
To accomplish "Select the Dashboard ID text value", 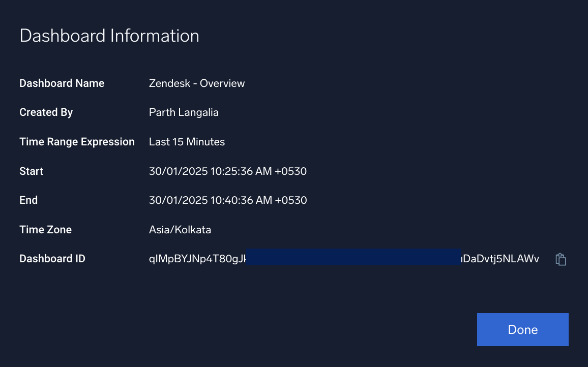I will coord(344,259).
